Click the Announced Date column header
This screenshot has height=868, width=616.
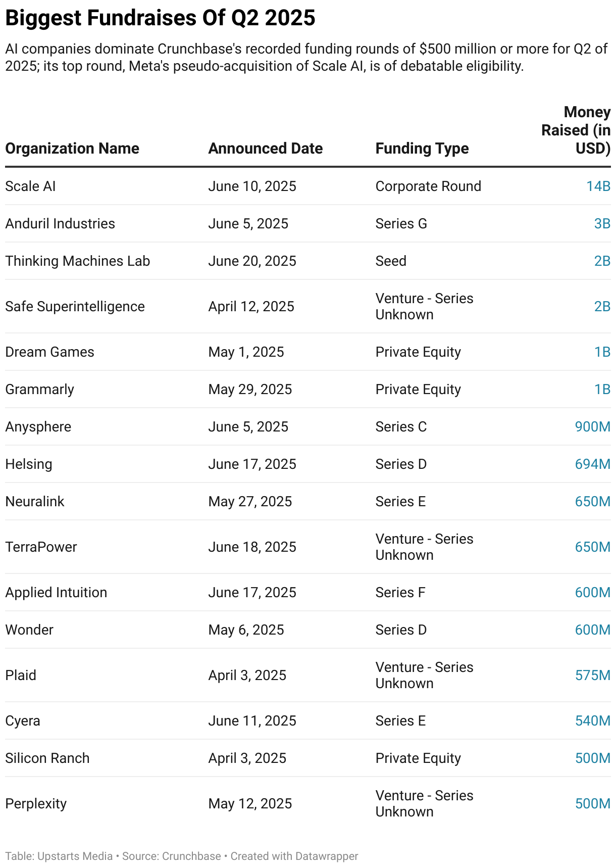266,149
